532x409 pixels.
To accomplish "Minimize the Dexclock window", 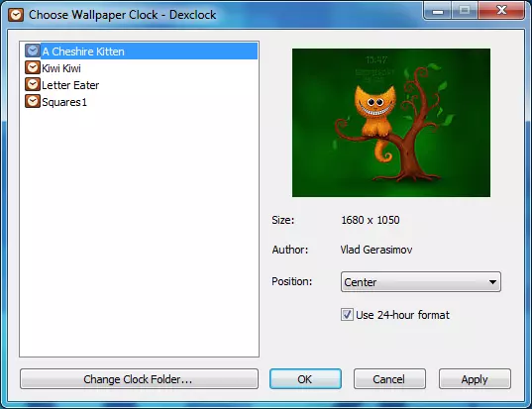I will pos(438,11).
